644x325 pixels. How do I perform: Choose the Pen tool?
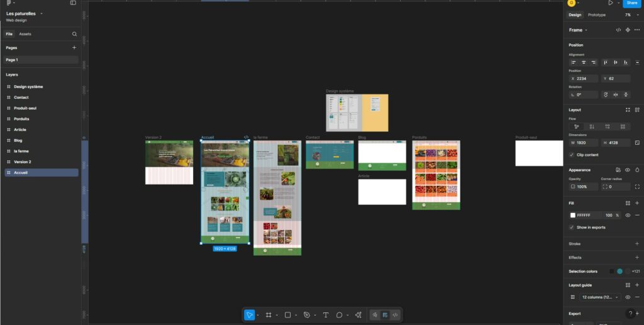306,315
